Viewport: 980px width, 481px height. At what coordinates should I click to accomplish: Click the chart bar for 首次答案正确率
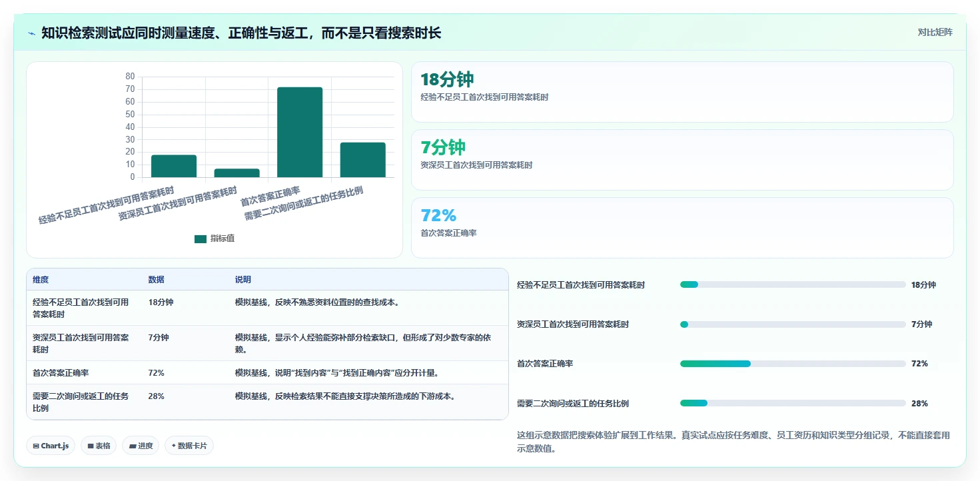(300, 133)
